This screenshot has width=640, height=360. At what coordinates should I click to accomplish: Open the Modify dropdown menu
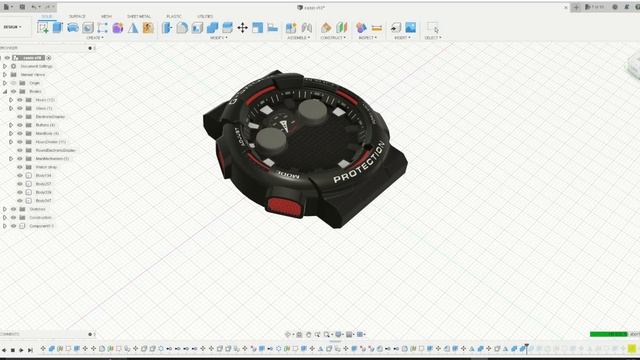point(218,38)
